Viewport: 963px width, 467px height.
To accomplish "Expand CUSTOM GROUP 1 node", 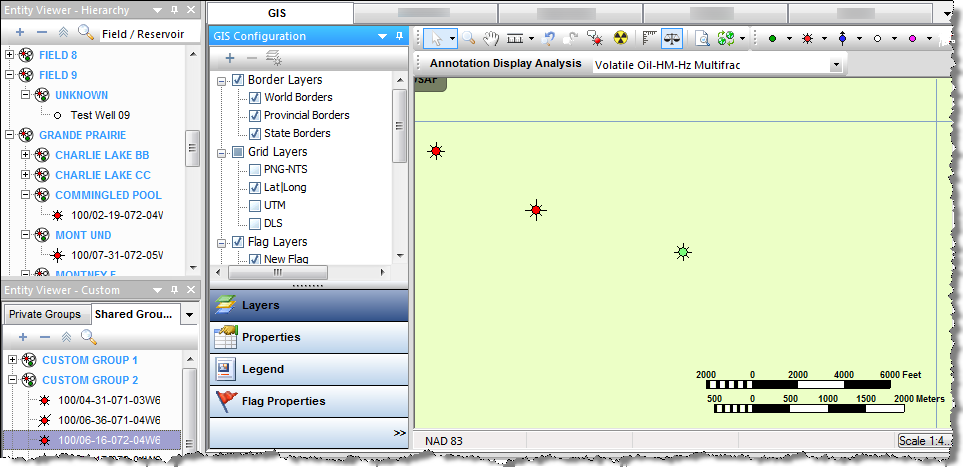I will [11, 360].
